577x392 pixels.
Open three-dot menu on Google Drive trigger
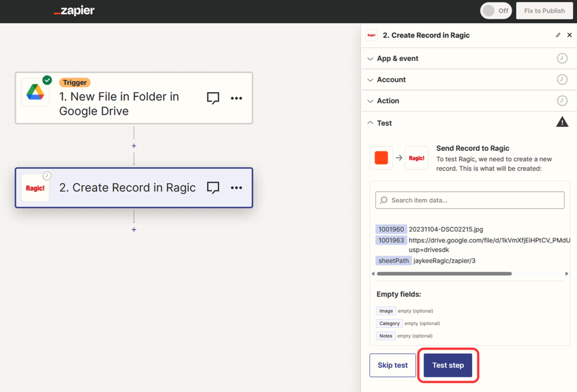(x=236, y=98)
